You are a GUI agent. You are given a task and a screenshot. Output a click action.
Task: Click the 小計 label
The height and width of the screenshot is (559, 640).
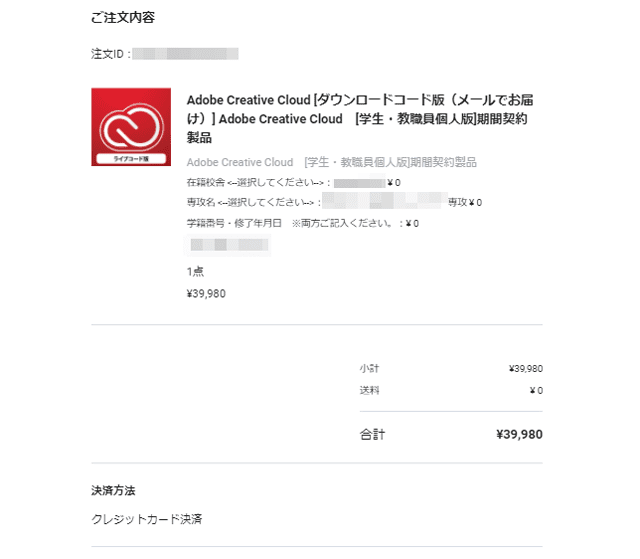(x=369, y=368)
